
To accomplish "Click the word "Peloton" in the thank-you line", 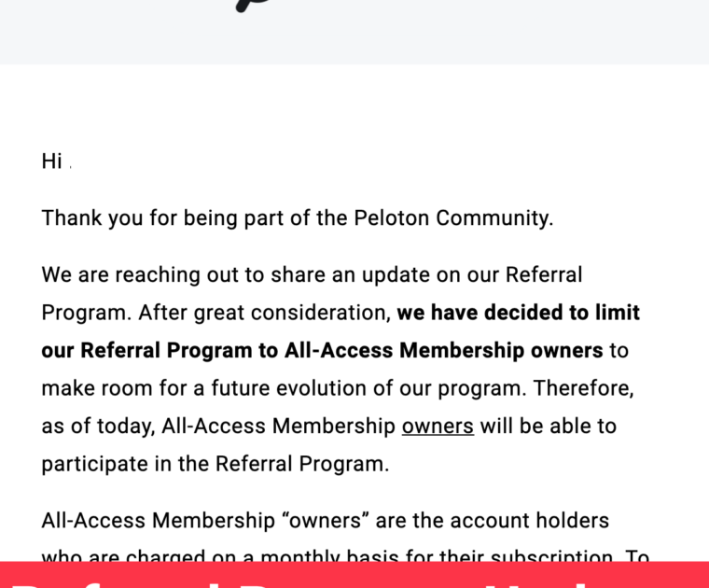I will coord(392,218).
